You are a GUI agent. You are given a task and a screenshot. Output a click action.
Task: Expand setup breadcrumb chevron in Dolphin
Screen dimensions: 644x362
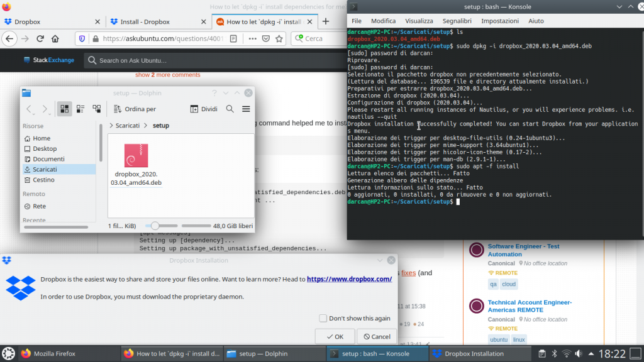point(145,126)
